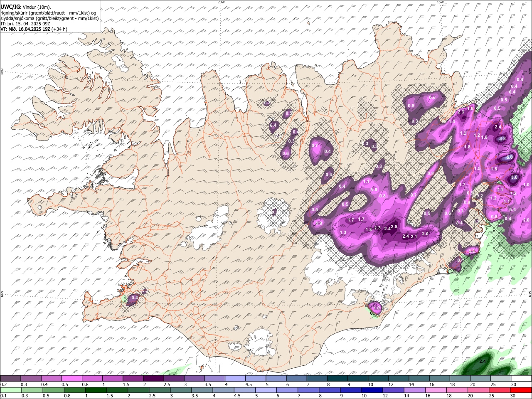
Task: Click the 'slydda/snjókoma' legend description line
Action: pyautogui.click(x=49, y=18)
